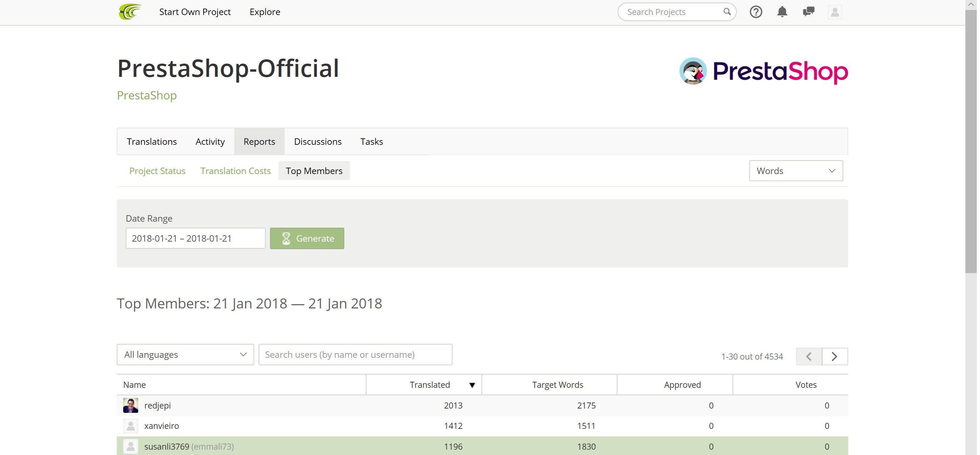The height and width of the screenshot is (455, 980).
Task: Click '1-30 out of 4534' pagination text
Action: (752, 357)
